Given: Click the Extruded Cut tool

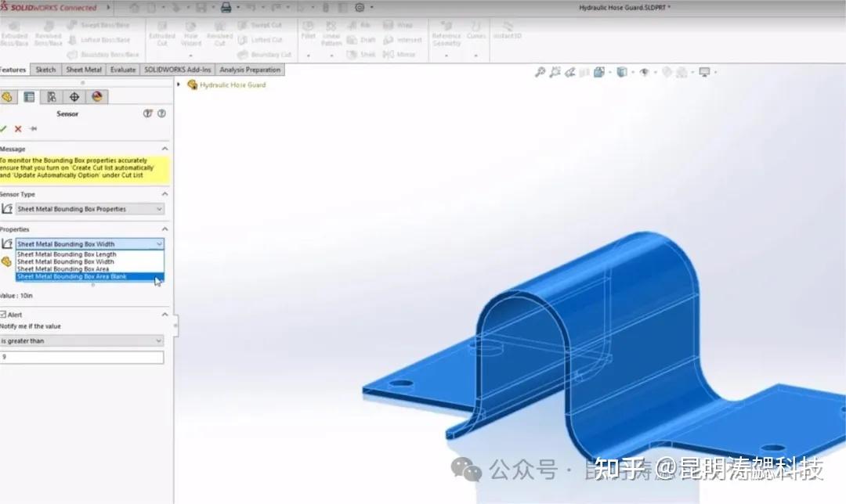Looking at the screenshot, I should (162, 34).
